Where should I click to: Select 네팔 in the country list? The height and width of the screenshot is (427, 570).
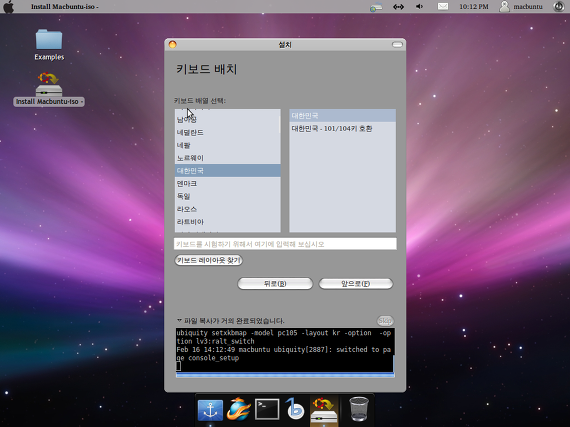pyautogui.click(x=228, y=145)
